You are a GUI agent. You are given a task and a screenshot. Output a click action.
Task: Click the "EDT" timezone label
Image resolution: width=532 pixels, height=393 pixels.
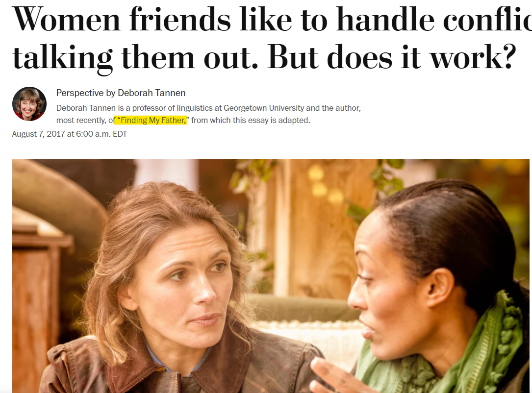click(120, 134)
